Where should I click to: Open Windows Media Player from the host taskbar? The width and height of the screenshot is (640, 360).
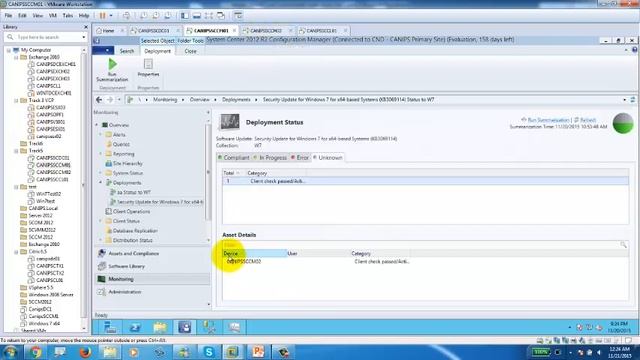coord(133,352)
